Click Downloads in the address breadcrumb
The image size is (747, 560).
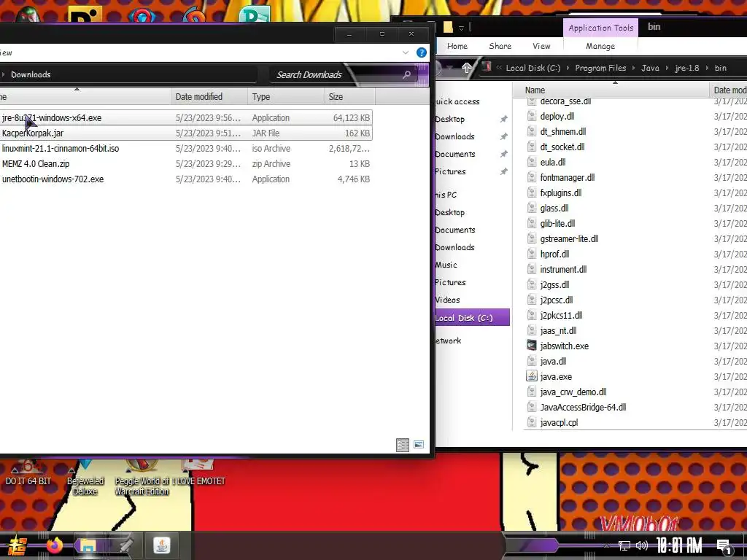click(31, 74)
